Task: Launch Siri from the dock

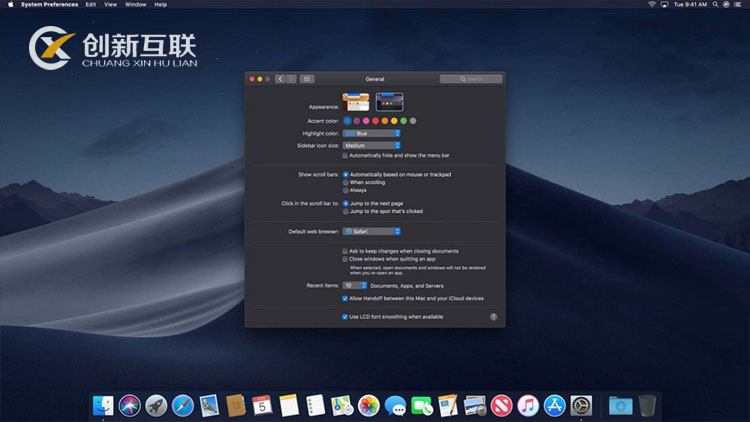Action: pos(129,405)
